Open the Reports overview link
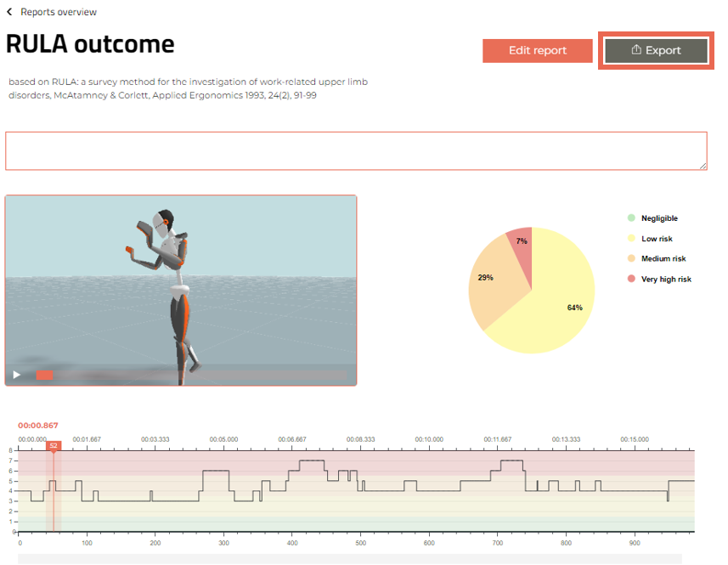 60,12
